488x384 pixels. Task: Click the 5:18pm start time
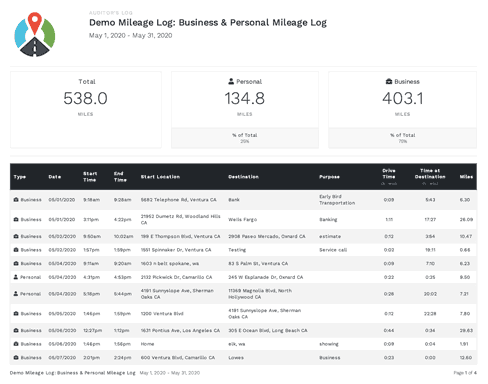[91, 294]
